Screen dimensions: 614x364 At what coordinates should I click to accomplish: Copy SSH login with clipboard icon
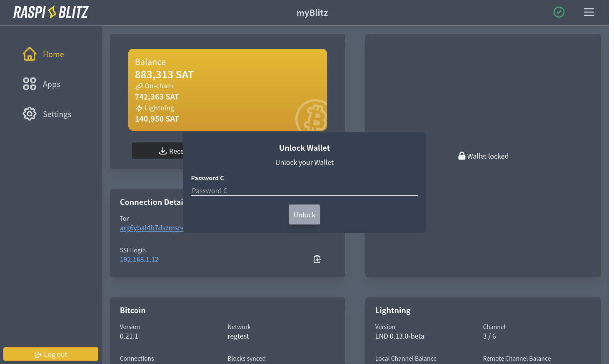pos(317,259)
